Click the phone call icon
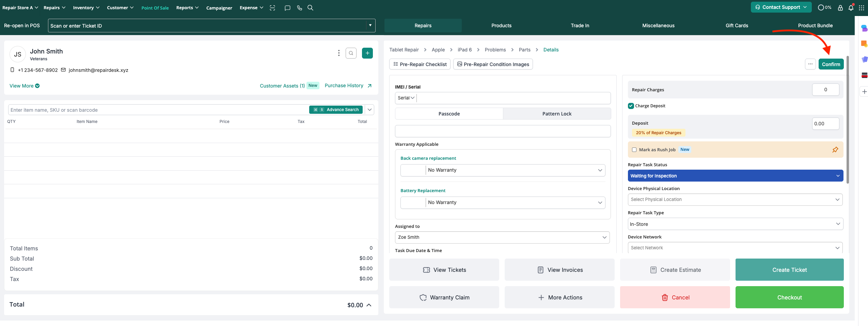The height and width of the screenshot is (326, 868). 299,8
